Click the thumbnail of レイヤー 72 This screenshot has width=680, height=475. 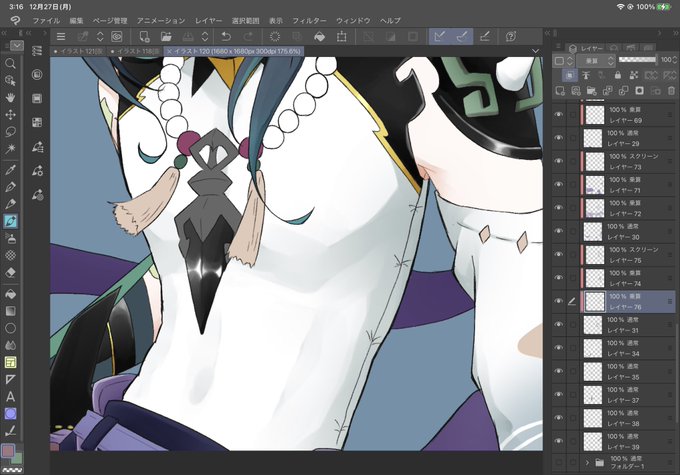tap(595, 208)
